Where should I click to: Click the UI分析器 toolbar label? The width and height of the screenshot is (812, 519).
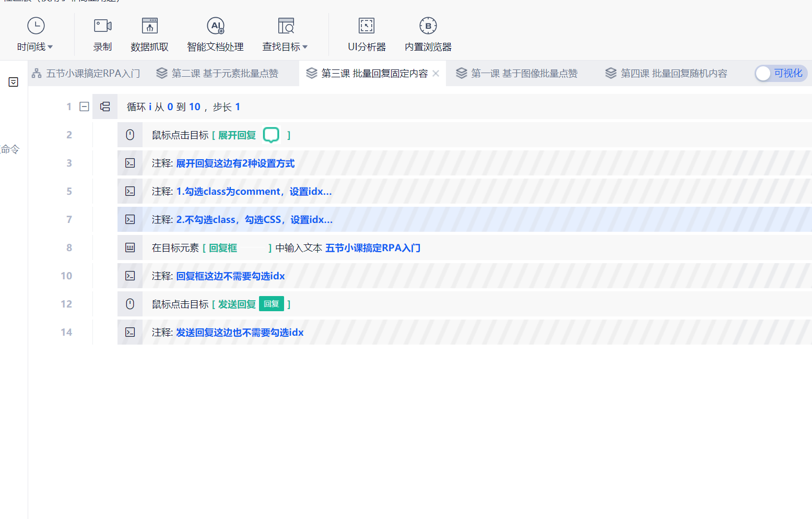[367, 47]
